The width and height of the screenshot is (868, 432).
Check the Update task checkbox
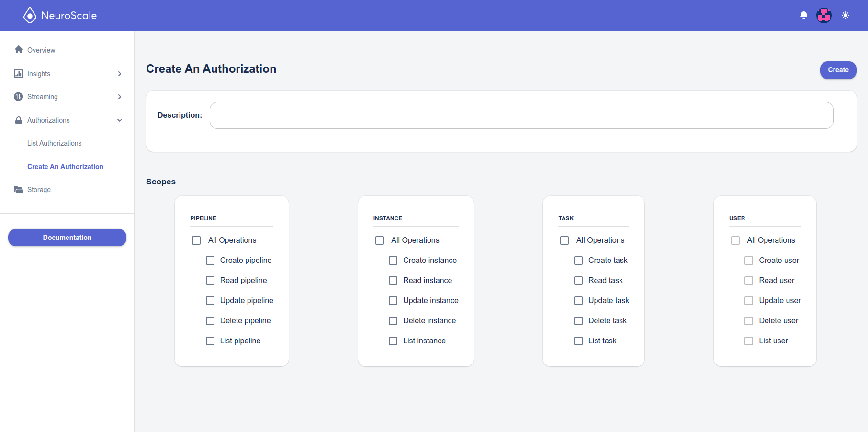[578, 301]
